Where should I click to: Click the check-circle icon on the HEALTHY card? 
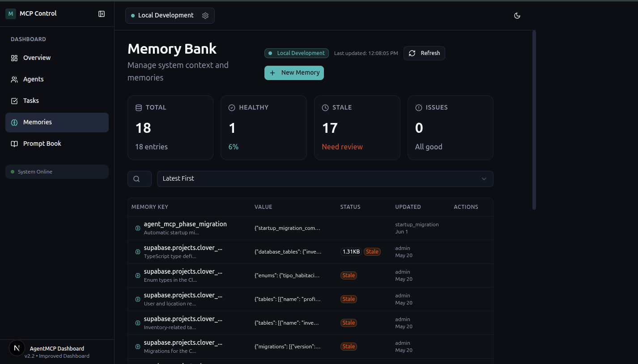pos(231,107)
